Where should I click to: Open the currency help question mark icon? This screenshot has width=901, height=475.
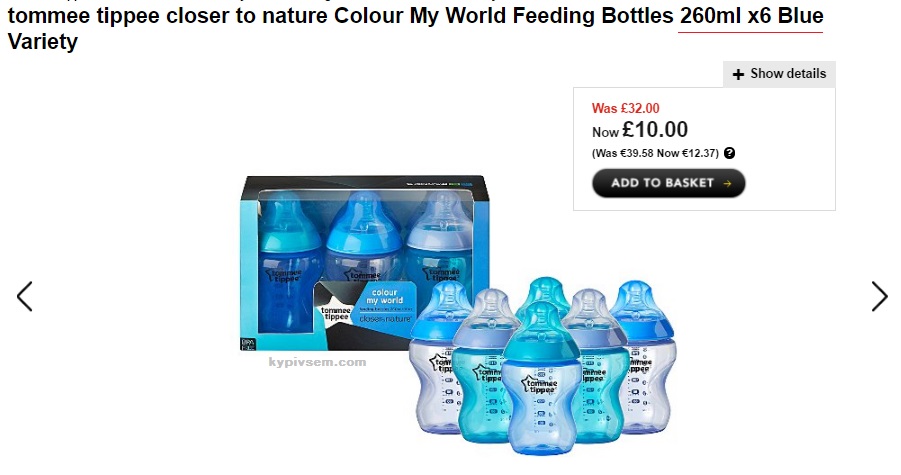[x=729, y=153]
